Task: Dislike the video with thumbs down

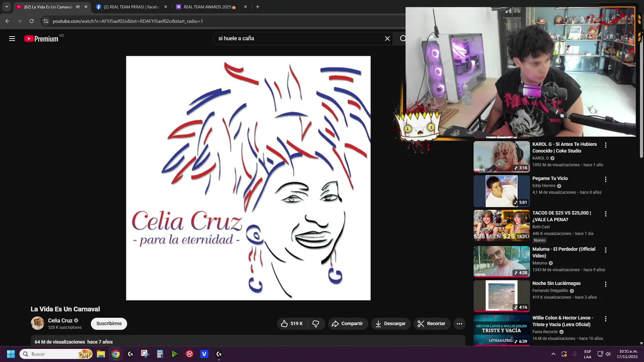Action: pyautogui.click(x=316, y=324)
